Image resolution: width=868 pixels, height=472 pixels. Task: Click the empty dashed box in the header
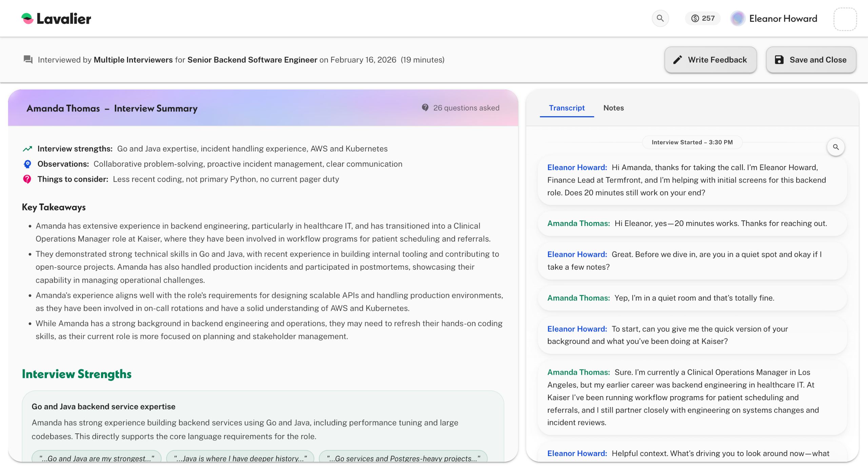[845, 19]
